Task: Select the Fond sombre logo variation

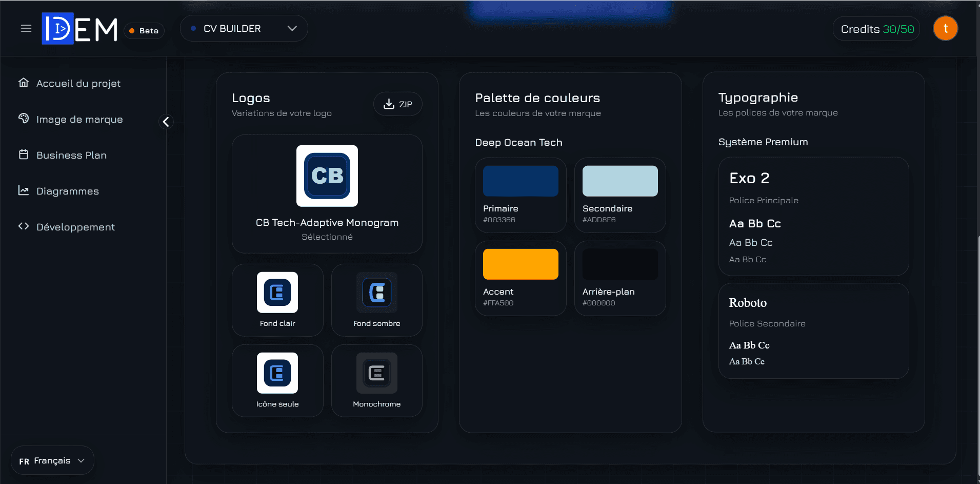Action: tap(377, 300)
